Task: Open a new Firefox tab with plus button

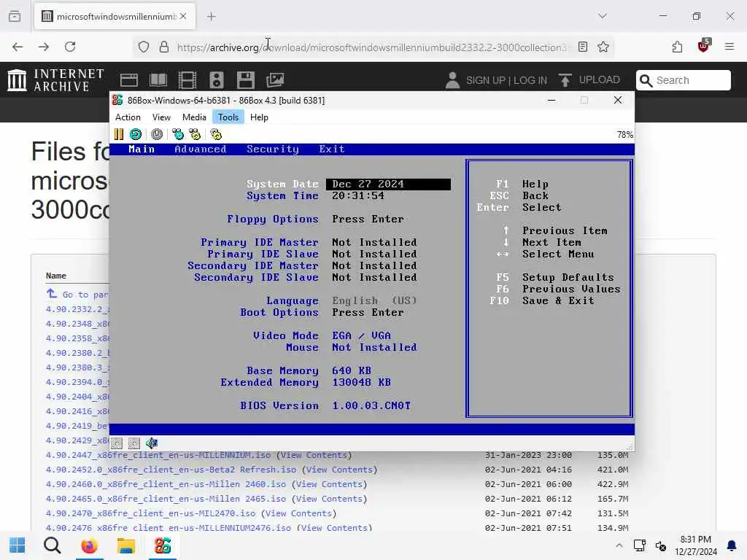Action: pyautogui.click(x=212, y=17)
